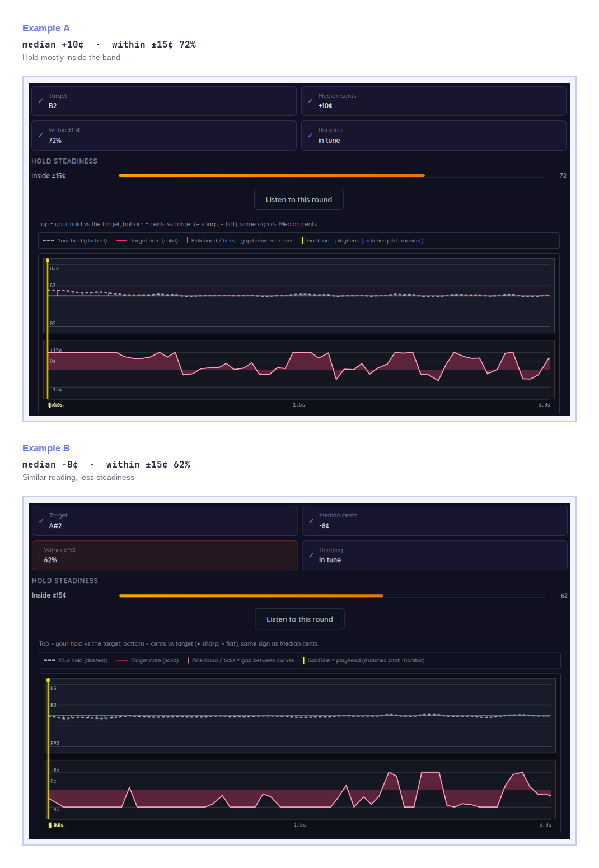The width and height of the screenshot is (599, 868).
Task: Click the 3.0s time label in Example A
Action: [x=544, y=405]
